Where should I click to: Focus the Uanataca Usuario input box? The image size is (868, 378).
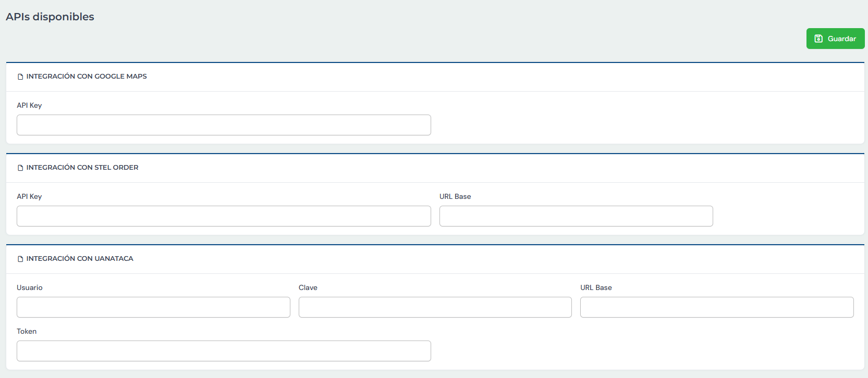(x=153, y=307)
